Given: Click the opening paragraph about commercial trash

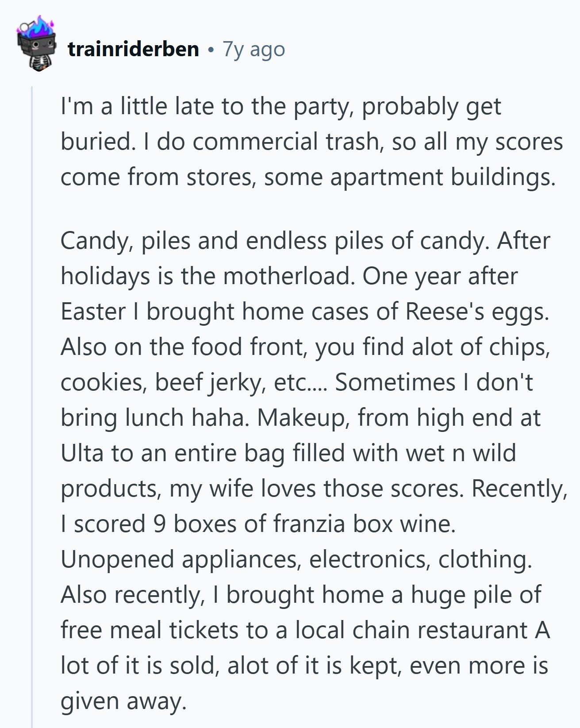Looking at the screenshot, I should point(310,142).
